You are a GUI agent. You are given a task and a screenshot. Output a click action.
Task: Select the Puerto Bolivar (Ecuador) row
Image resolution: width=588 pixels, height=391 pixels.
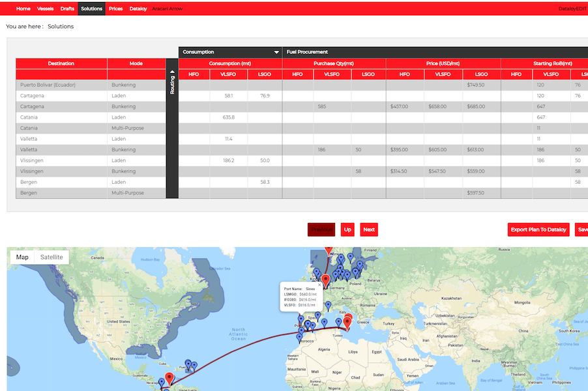91,85
